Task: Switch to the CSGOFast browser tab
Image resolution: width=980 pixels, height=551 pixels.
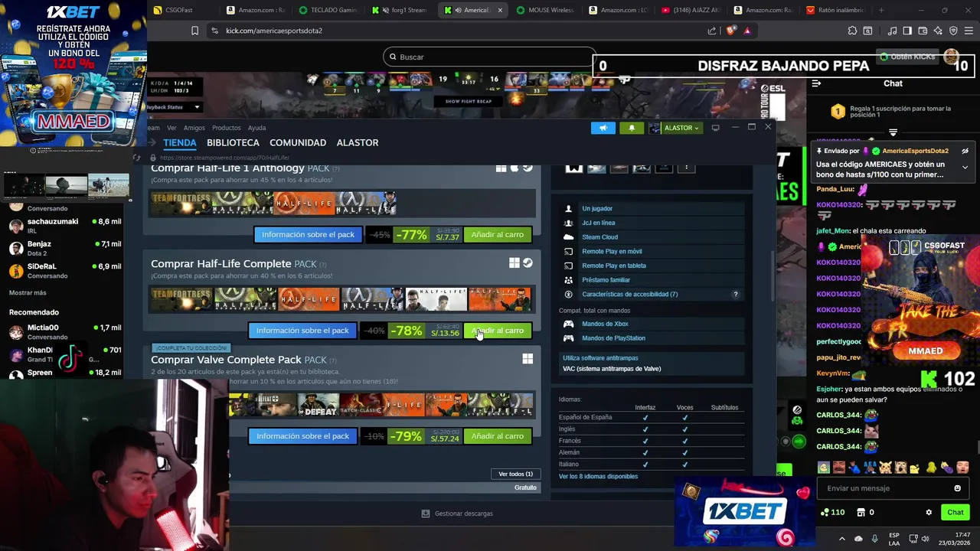Action: coord(183,10)
